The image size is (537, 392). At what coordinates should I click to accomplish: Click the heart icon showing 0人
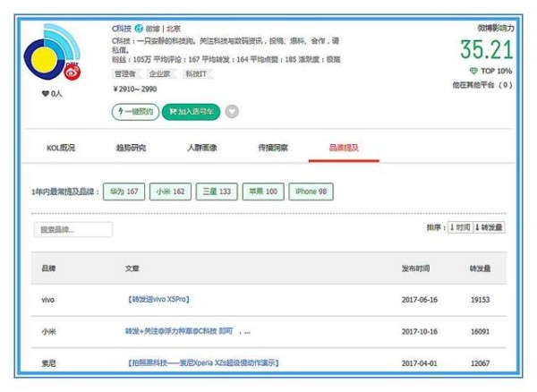click(x=46, y=93)
